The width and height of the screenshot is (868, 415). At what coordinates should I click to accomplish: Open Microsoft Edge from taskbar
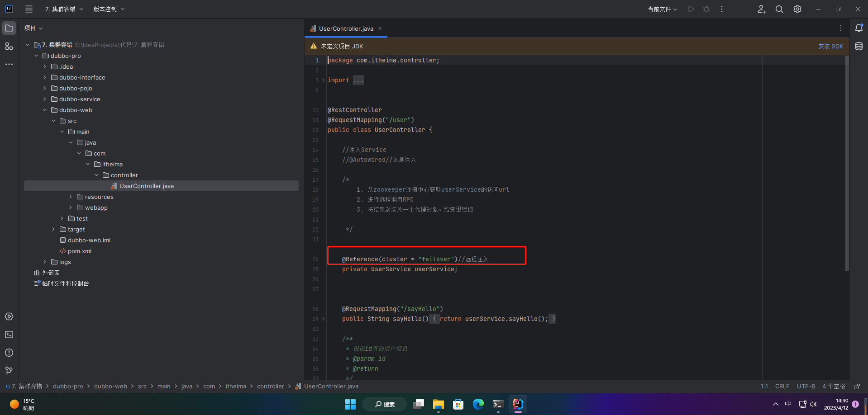point(478,404)
